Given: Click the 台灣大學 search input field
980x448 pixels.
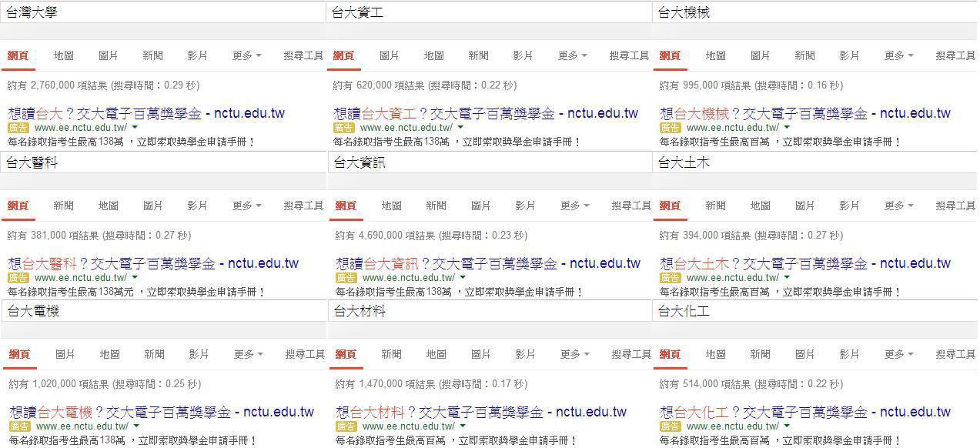Looking at the screenshot, I should click(x=162, y=12).
